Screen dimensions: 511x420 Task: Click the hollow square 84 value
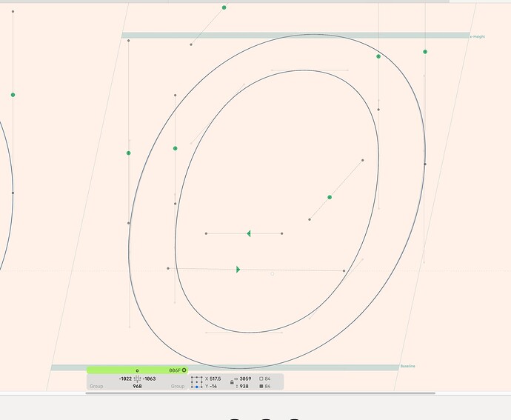267,379
